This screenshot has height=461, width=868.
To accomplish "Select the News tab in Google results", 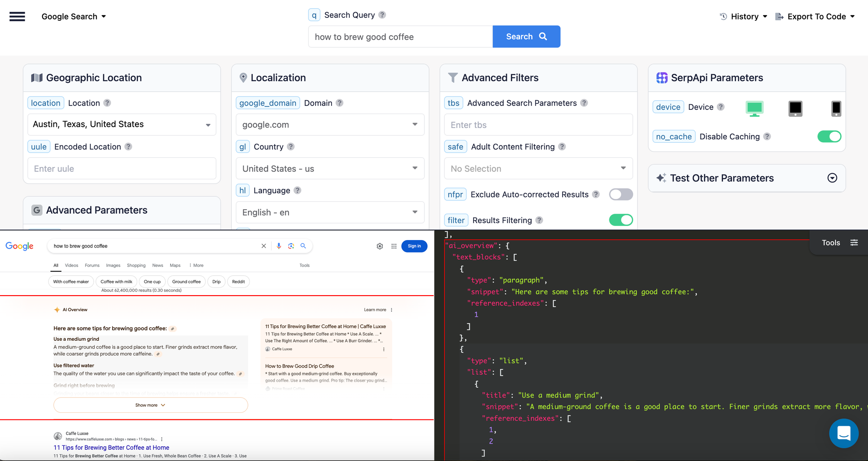I will click(x=158, y=265).
